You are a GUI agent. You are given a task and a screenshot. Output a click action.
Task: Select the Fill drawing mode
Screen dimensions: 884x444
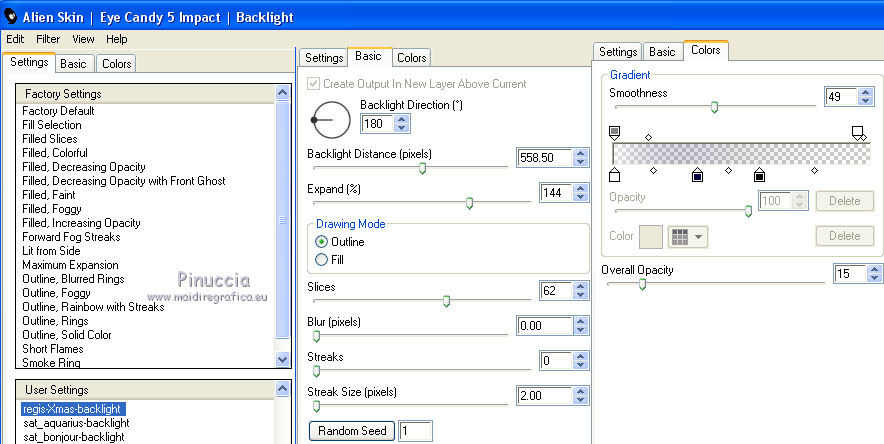pos(321,260)
